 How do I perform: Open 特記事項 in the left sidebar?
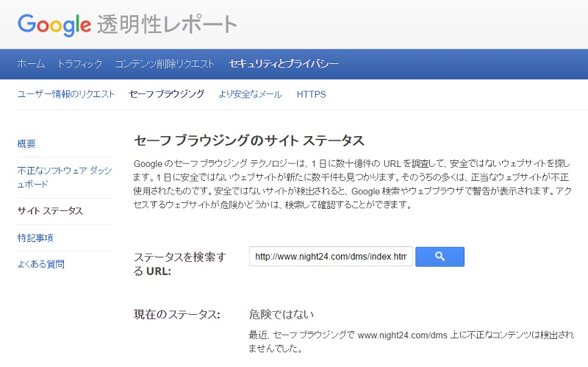tap(35, 238)
